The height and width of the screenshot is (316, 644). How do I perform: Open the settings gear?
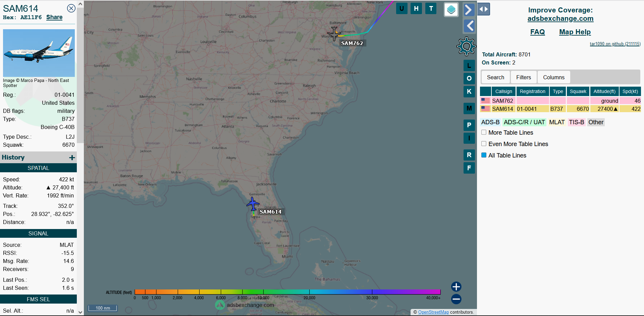(x=466, y=46)
